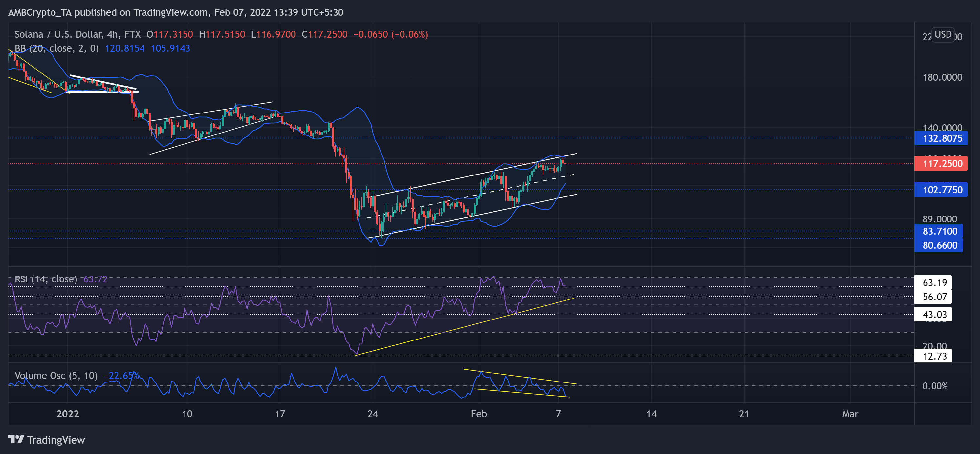The width and height of the screenshot is (980, 454).
Task: Click the low value L116.9700 in header
Action: (x=273, y=34)
